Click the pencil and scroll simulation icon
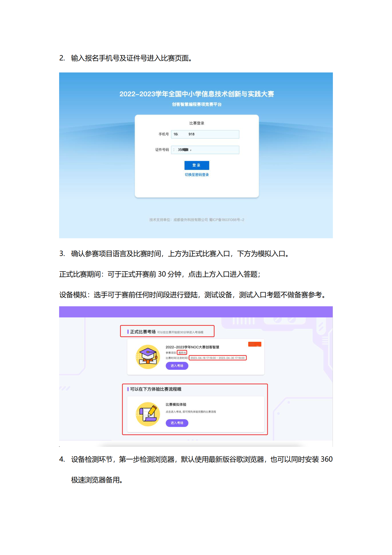 pos(148,414)
